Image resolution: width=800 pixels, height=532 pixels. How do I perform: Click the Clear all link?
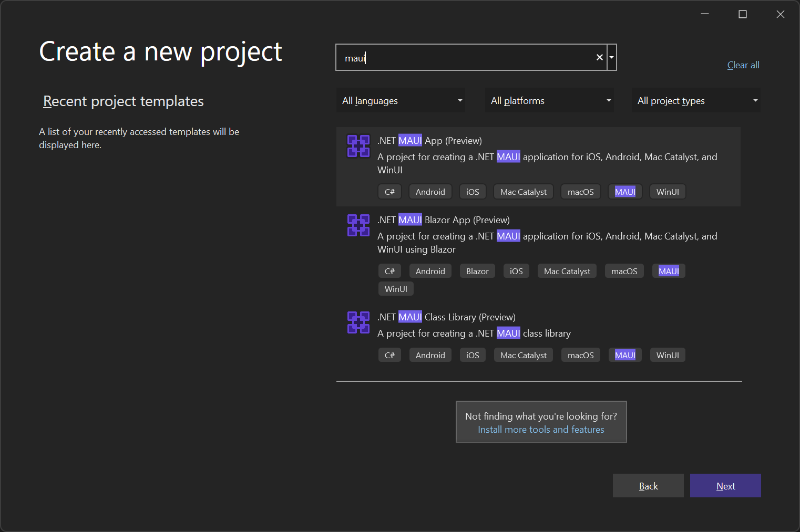tap(743, 65)
